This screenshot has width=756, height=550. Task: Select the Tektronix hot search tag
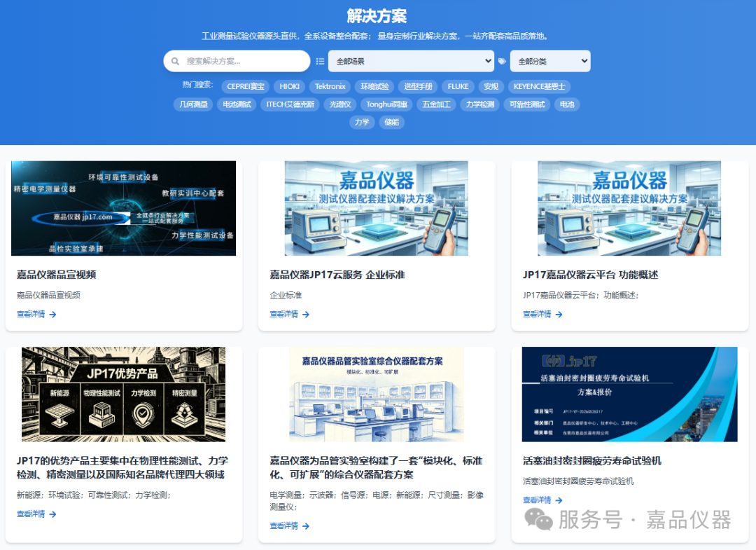pos(330,86)
